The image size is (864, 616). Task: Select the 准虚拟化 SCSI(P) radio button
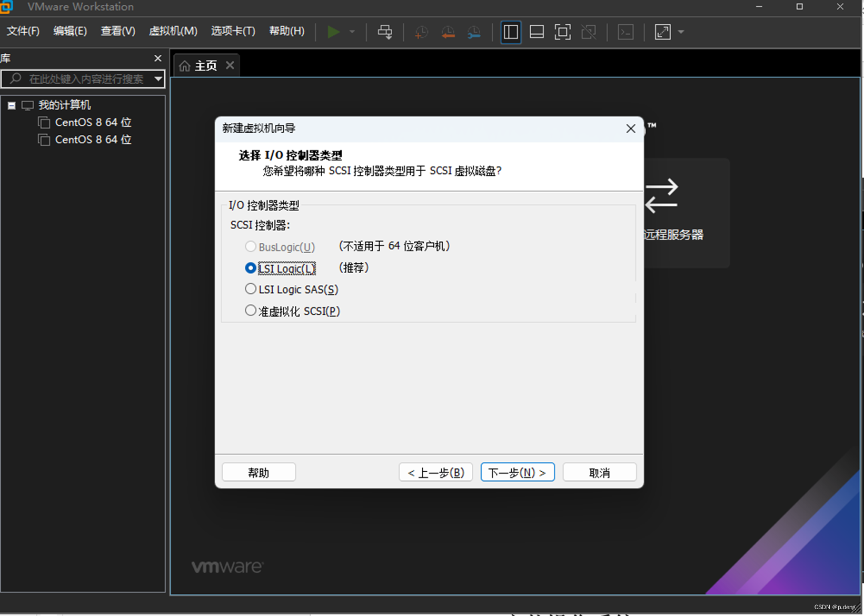pos(251,311)
